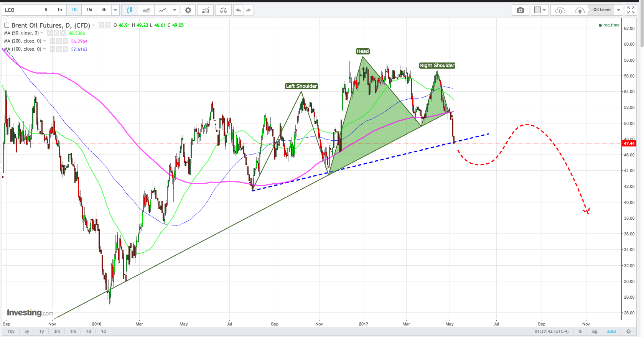
Task: Click the MA 100 value 52.6163
Action: pos(79,49)
